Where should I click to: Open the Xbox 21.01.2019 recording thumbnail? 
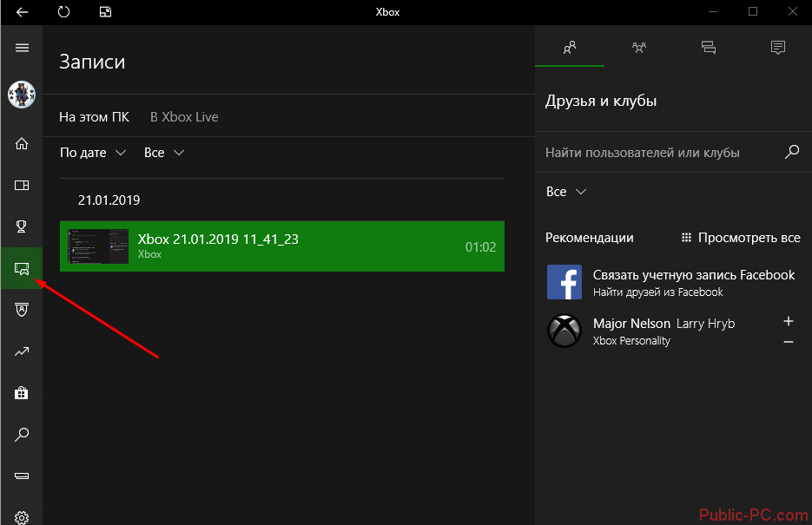98,246
